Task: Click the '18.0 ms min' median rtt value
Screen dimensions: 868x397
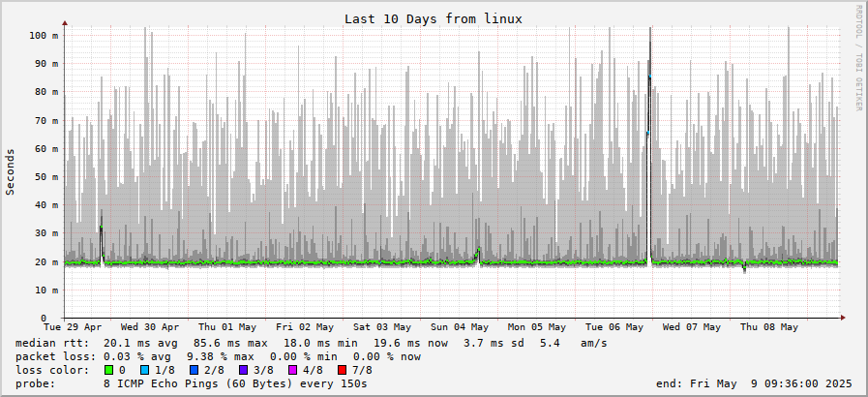Action: pyautogui.click(x=320, y=344)
